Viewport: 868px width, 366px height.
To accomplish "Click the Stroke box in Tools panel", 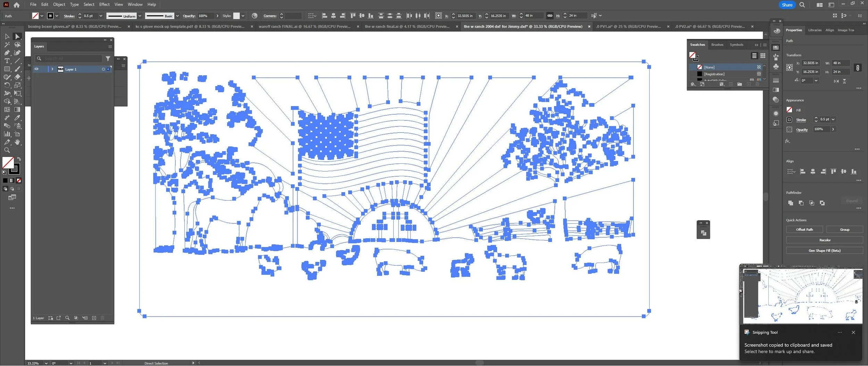I will pyautogui.click(x=15, y=169).
